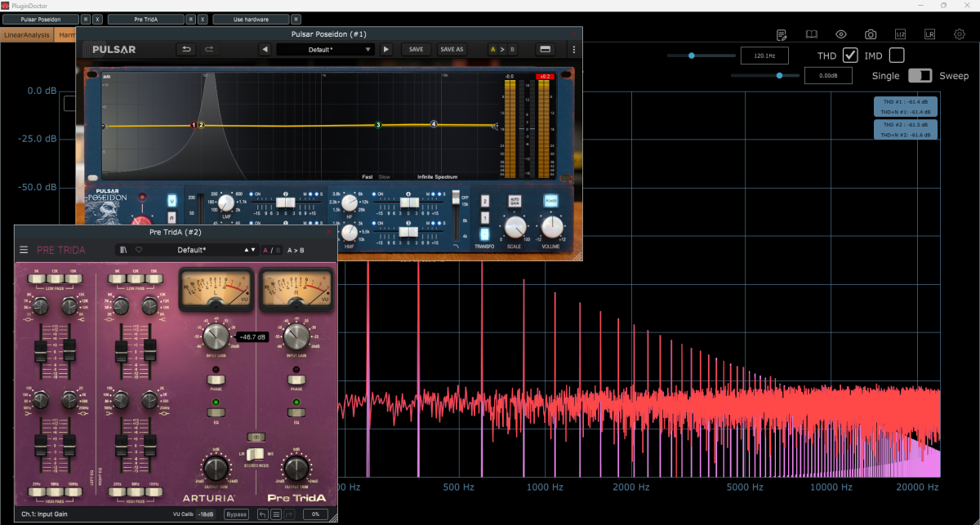The width and height of the screenshot is (980, 525).
Task: Open the Pulsar Poseidon three-dot menu
Action: (573, 49)
